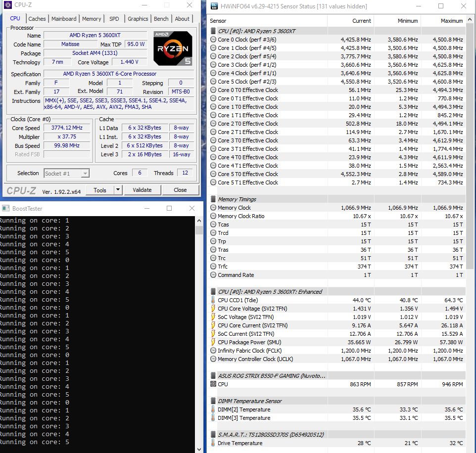Click the Infinity Fabric Clock sensor icon
The image size is (476, 453).
[x=213, y=351]
